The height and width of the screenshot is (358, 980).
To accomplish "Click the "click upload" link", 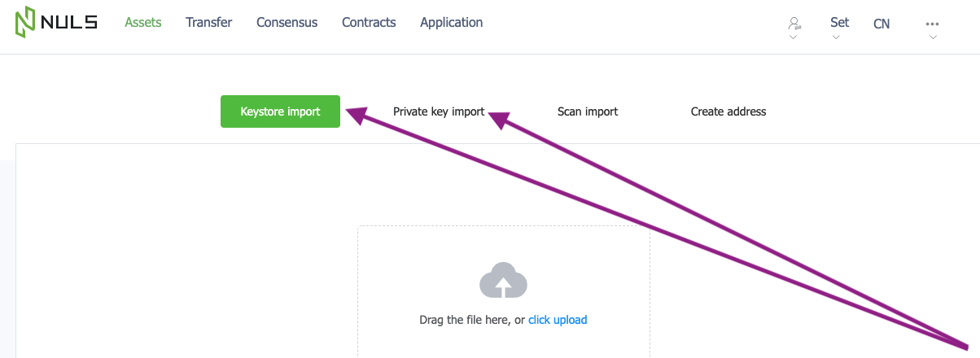I will (x=558, y=320).
